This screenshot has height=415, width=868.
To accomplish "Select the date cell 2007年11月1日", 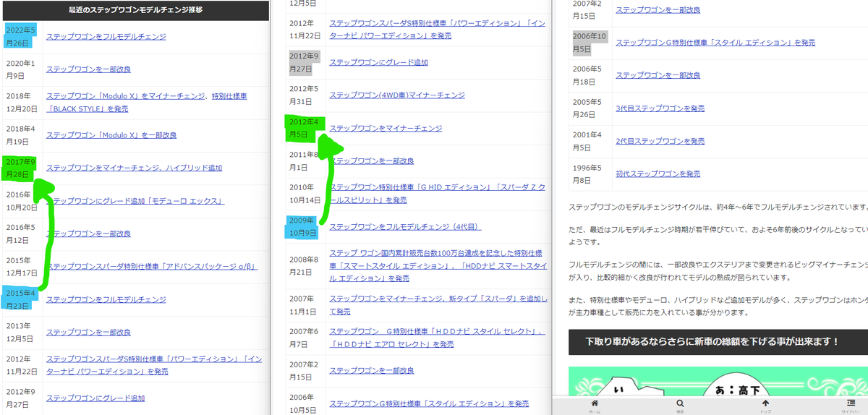I will click(305, 305).
